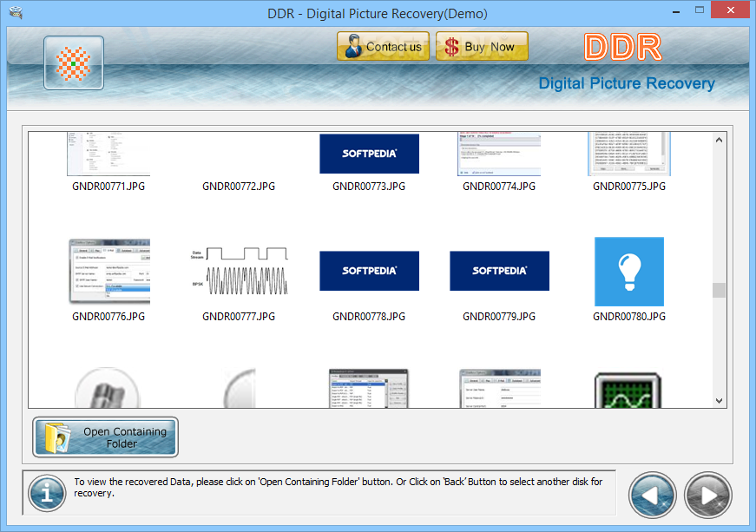Go back using the left arrow button
756x532 pixels.
[653, 495]
